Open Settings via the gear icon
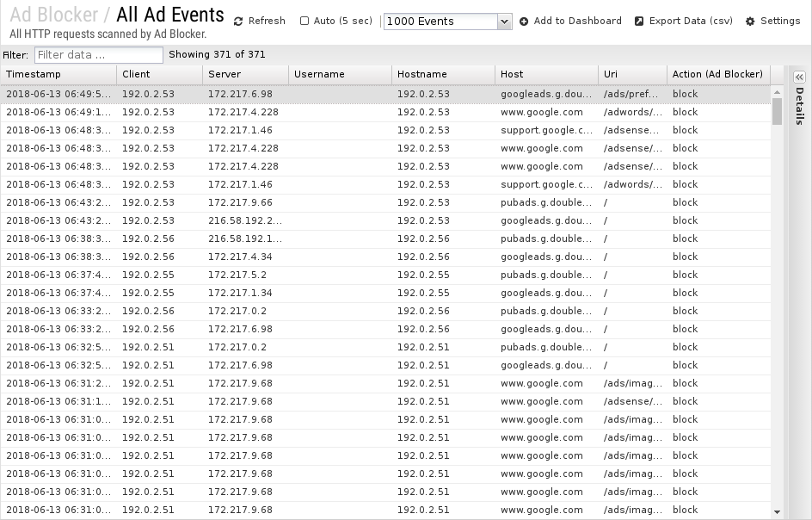The image size is (812, 520). pos(750,22)
